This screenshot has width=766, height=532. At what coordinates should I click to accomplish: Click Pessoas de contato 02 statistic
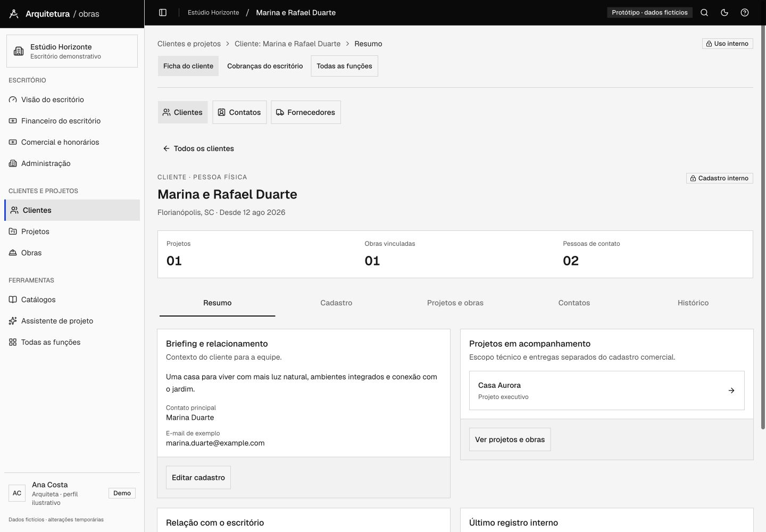coord(653,254)
